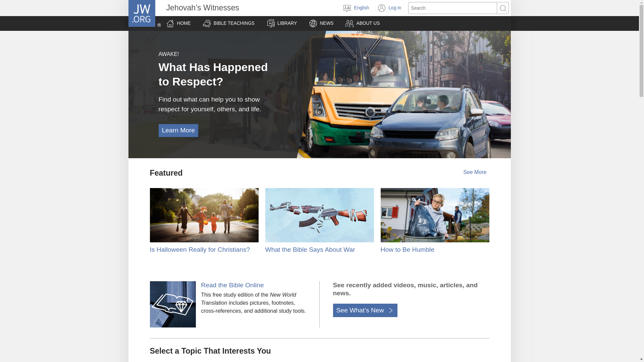Click the Bible Teachings book icon
Viewport: 644px width, 362px height.
point(207,23)
